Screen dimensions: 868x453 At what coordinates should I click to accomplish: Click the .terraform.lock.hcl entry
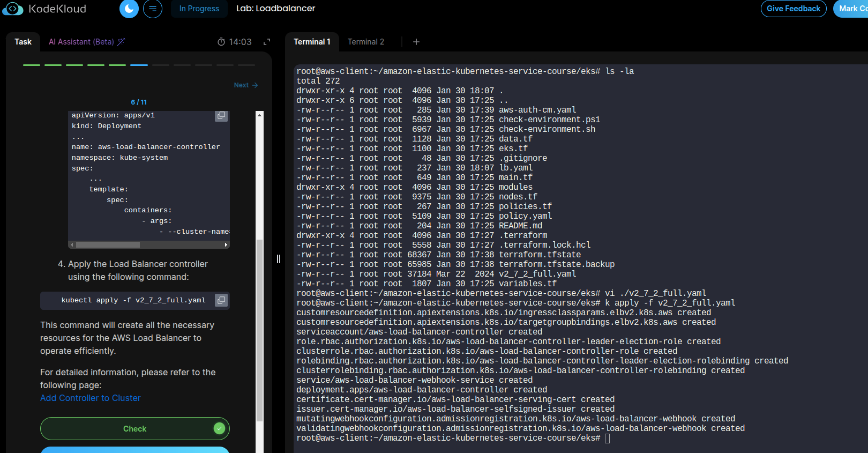coord(545,245)
